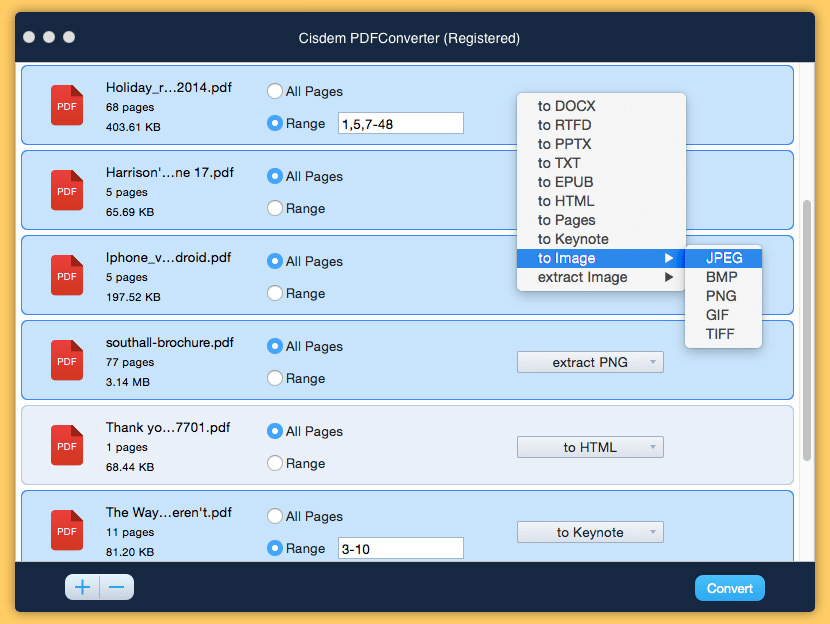This screenshot has height=624, width=830.
Task: Click the Convert button
Action: pos(730,588)
